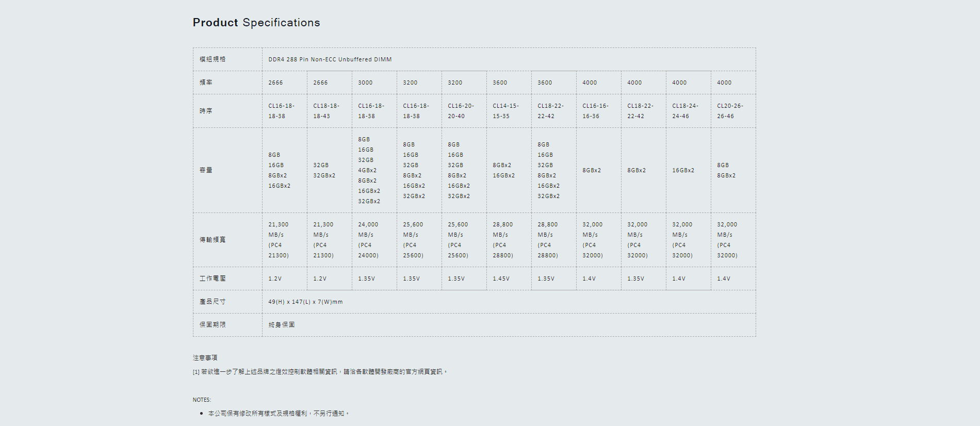Click the 終身保固 warranty value
Screen dimensions: 980x426
tap(282, 325)
